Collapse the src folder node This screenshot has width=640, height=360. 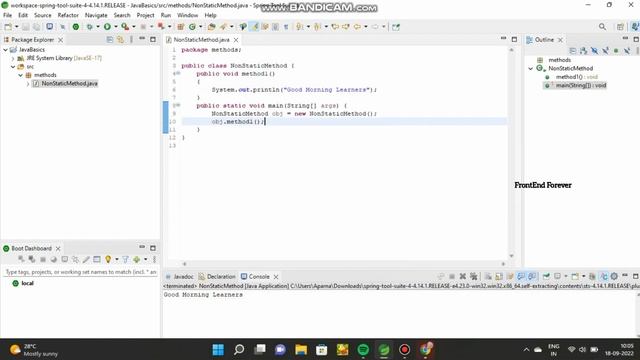(13, 67)
